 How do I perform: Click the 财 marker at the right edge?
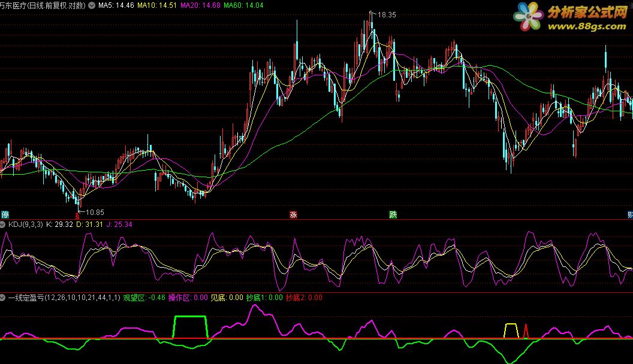(630, 215)
